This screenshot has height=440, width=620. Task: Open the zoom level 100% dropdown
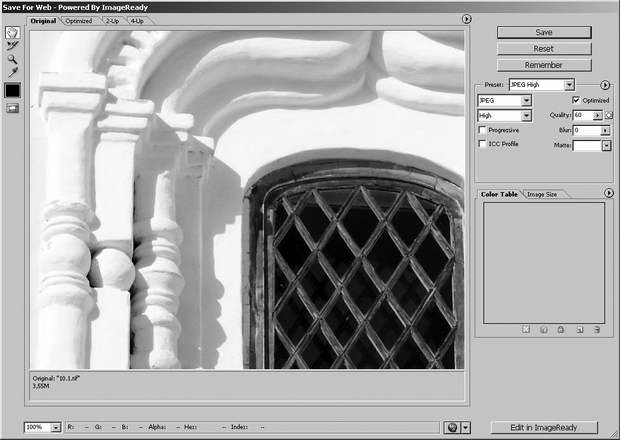coord(43,427)
